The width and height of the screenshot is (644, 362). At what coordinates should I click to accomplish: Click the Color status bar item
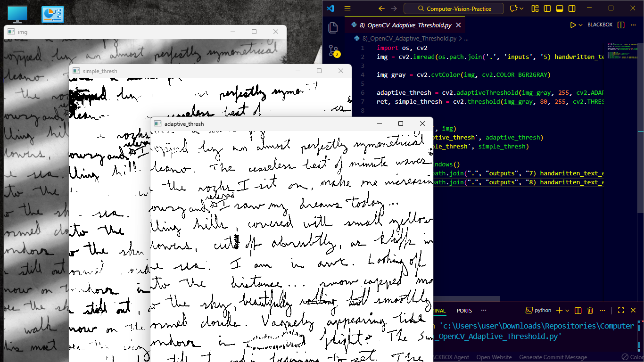click(x=632, y=357)
